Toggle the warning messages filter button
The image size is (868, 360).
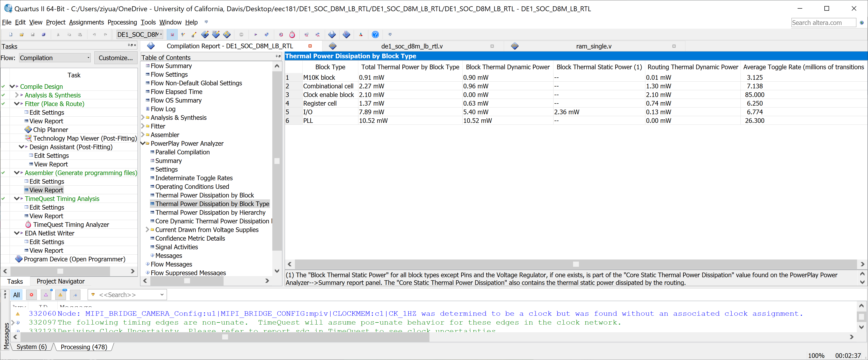[61, 295]
